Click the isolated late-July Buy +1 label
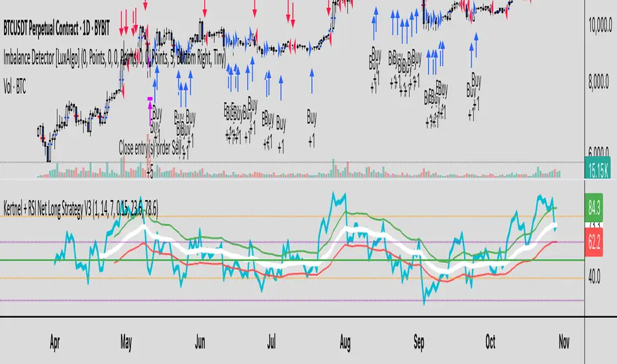The height and width of the screenshot is (364, 617). click(x=312, y=129)
